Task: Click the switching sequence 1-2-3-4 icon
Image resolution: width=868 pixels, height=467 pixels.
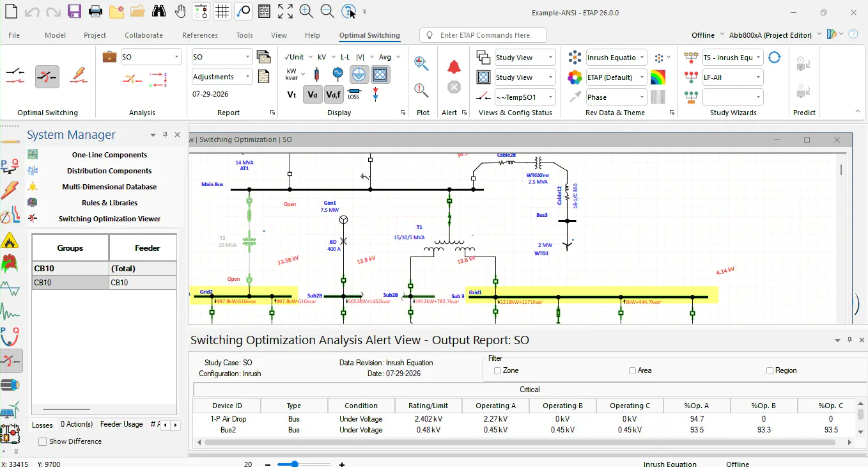Action: [x=158, y=79]
